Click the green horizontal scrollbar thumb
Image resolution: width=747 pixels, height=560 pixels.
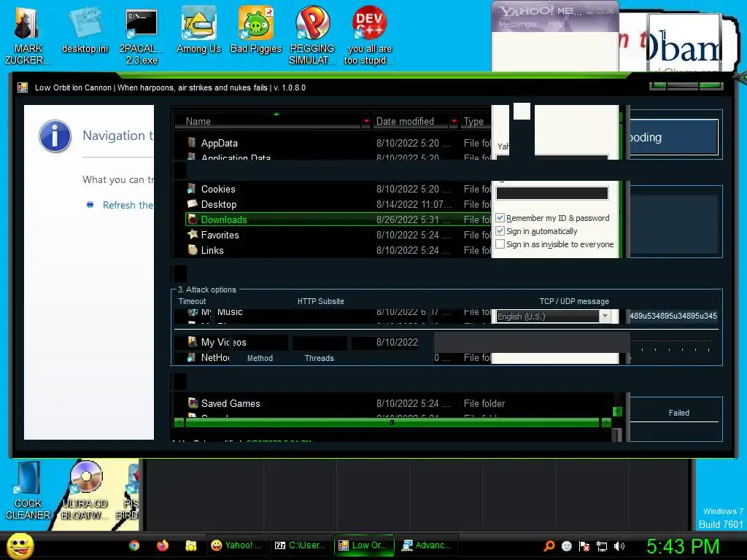pos(392,422)
